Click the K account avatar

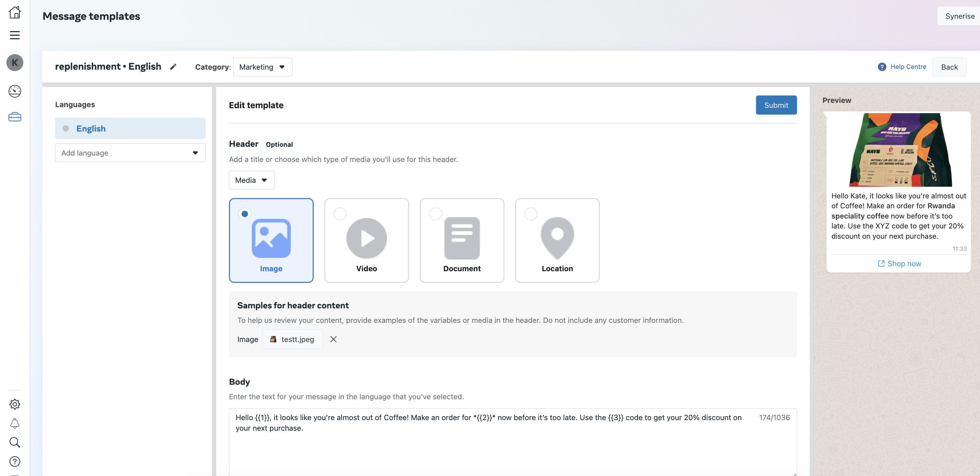[14, 63]
